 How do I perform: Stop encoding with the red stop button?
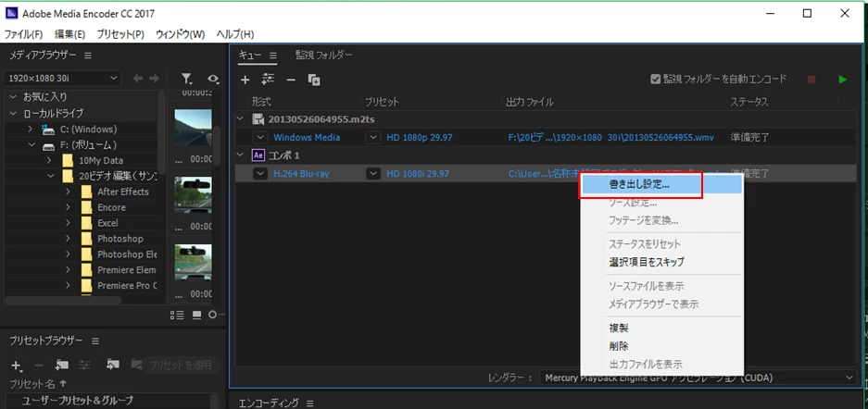(x=811, y=80)
